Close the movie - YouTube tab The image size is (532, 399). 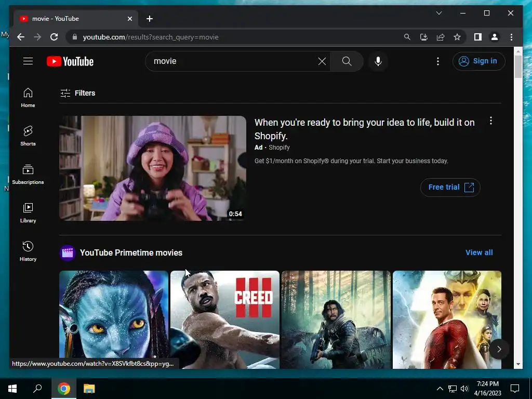tap(129, 19)
